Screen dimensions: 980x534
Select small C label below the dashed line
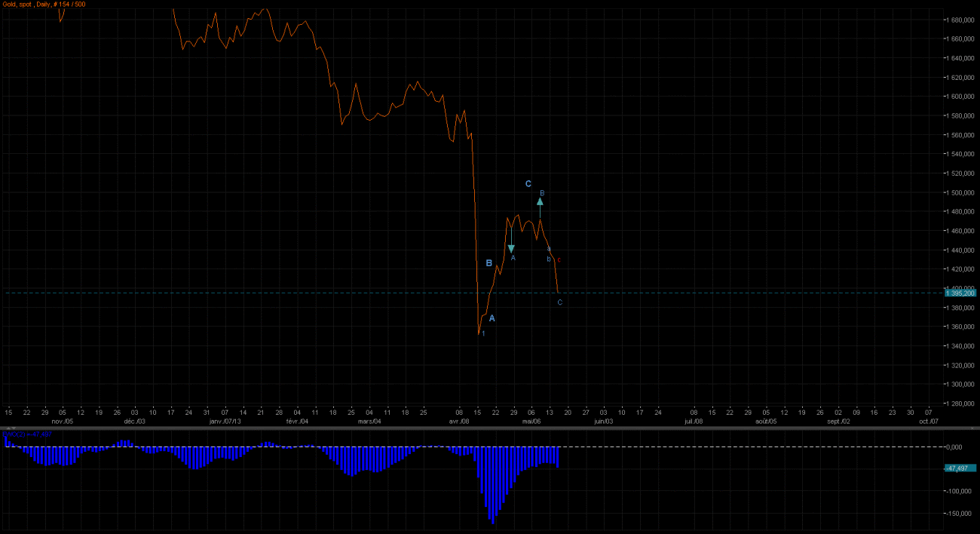point(559,302)
